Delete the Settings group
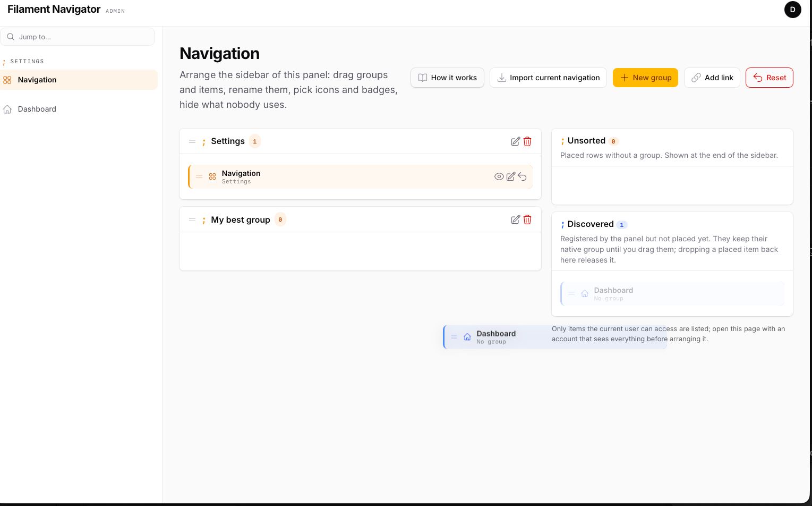The image size is (812, 506). coord(527,141)
